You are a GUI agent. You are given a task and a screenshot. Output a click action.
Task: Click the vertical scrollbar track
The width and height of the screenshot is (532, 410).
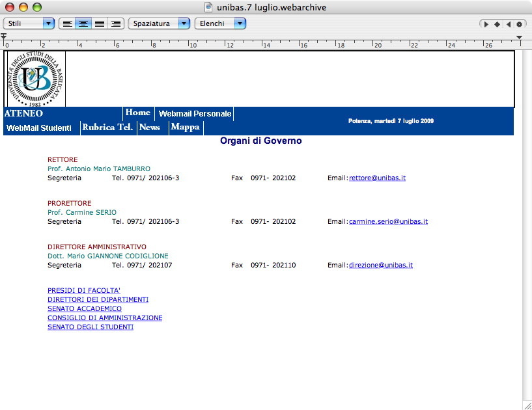527,228
